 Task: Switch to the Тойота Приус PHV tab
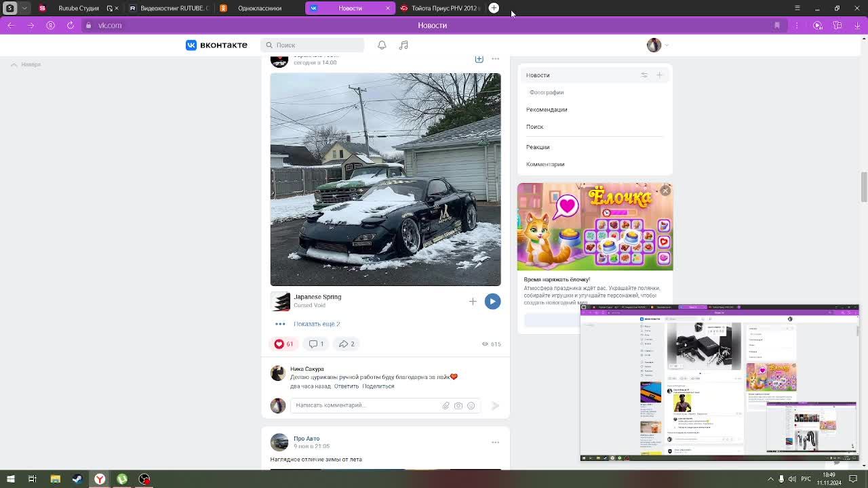(x=441, y=8)
